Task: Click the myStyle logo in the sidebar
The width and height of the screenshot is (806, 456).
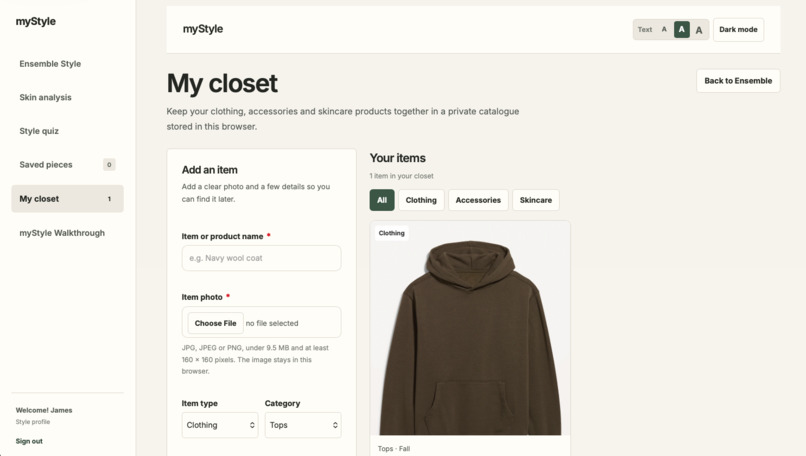Action: click(x=35, y=21)
